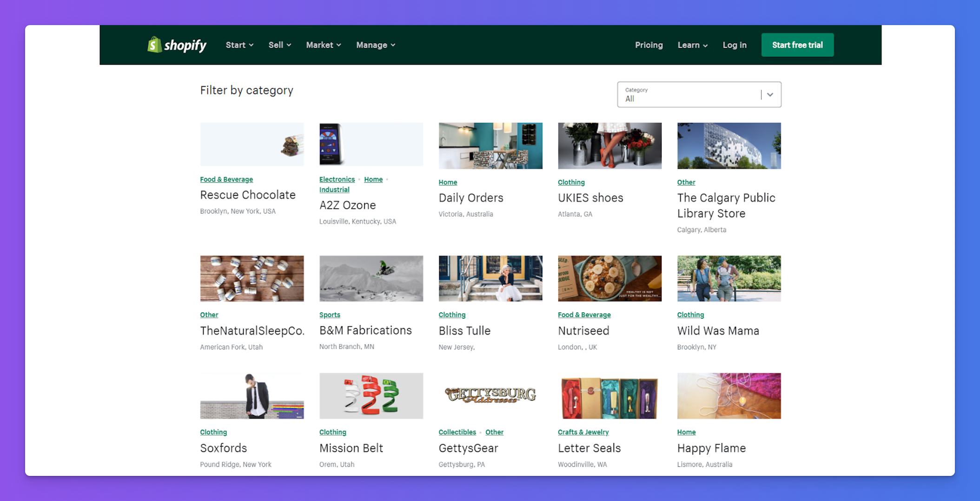Open the Category filter dropdown

click(699, 94)
